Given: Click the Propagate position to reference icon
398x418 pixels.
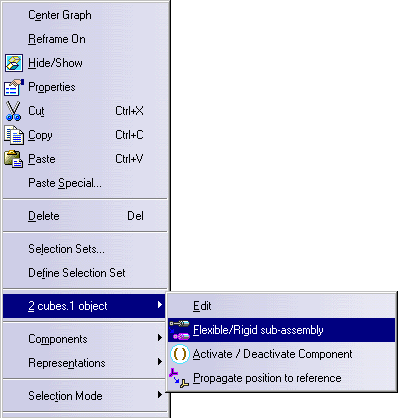Looking at the screenshot, I should click(179, 378).
